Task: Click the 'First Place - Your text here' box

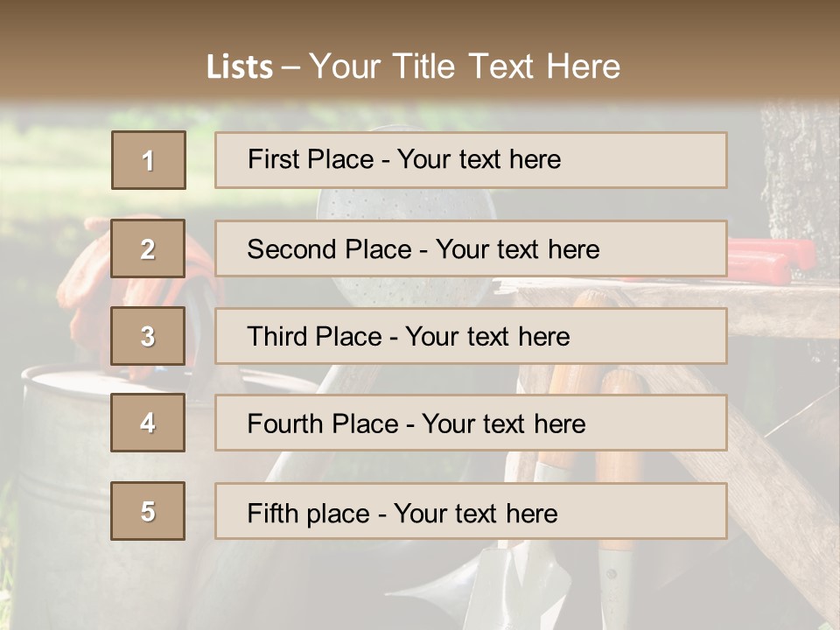Action: (471, 160)
